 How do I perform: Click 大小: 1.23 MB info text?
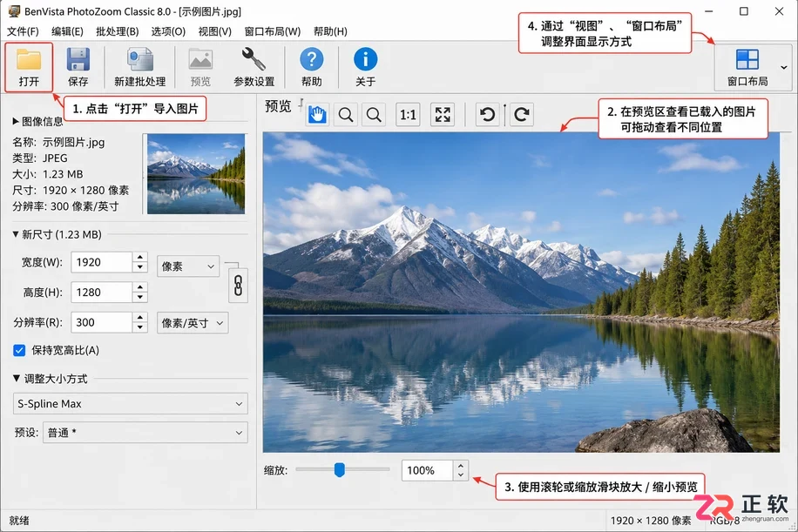pyautogui.click(x=47, y=174)
